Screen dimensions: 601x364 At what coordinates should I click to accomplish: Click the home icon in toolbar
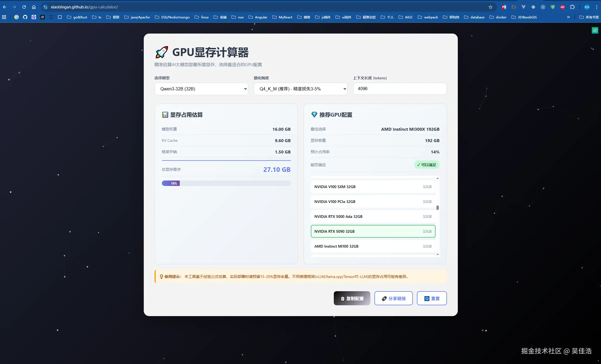coord(34,7)
